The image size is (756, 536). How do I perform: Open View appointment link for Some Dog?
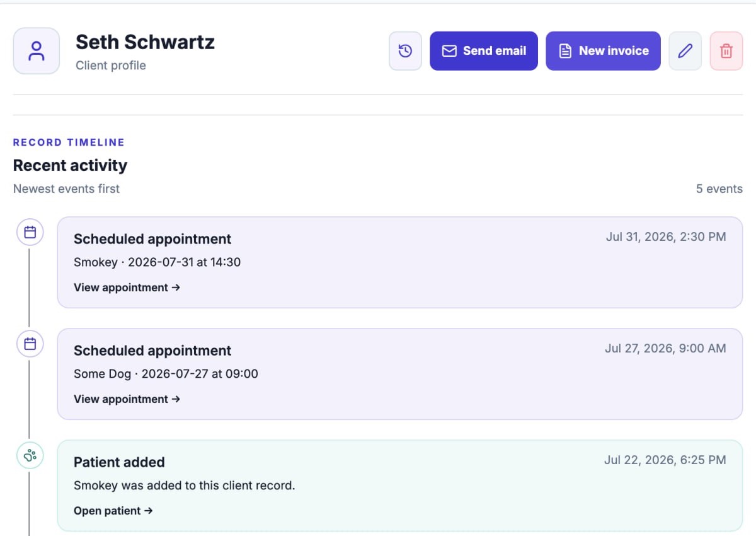click(x=127, y=399)
